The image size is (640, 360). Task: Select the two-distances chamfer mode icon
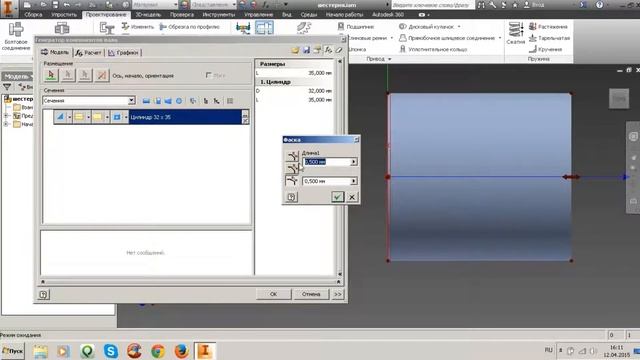click(291, 180)
